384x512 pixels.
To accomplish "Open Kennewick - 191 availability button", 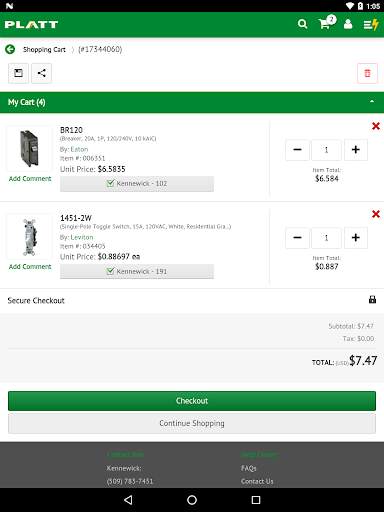I will [137, 272].
